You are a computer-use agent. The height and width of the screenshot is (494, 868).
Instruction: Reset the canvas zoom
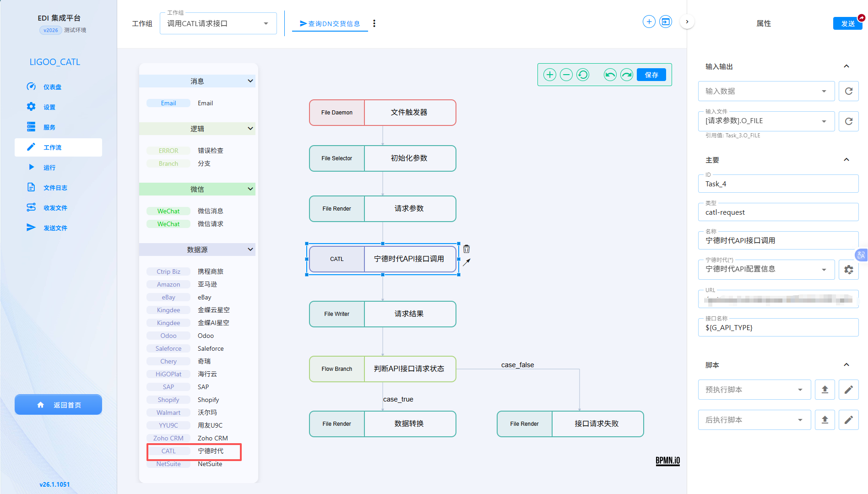click(582, 75)
